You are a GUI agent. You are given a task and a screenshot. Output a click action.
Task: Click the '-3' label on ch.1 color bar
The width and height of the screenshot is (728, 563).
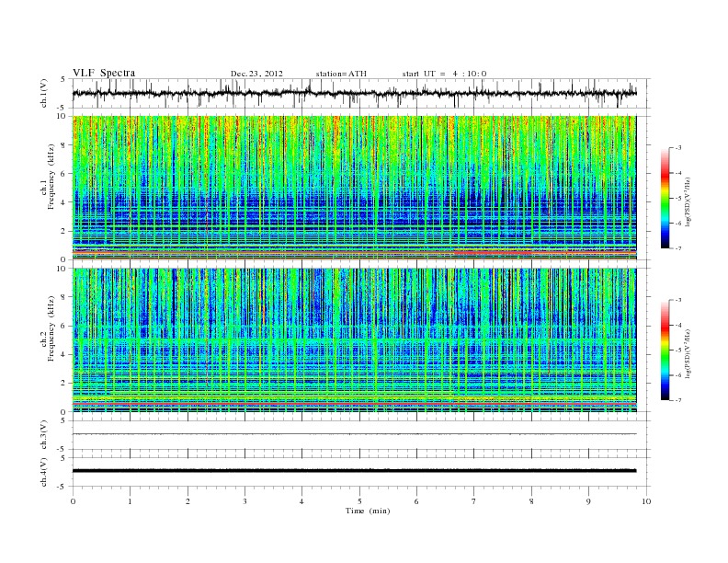[678, 148]
